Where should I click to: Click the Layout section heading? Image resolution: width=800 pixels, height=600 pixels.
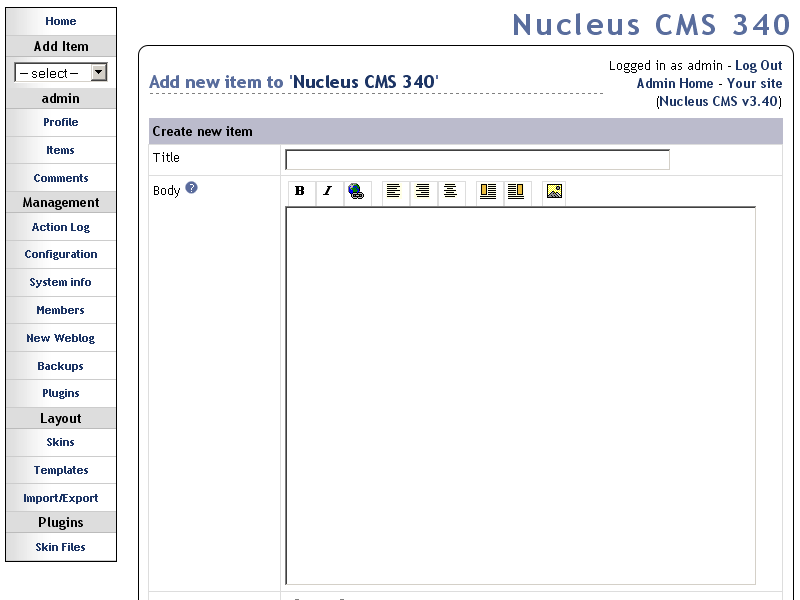pyautogui.click(x=61, y=418)
